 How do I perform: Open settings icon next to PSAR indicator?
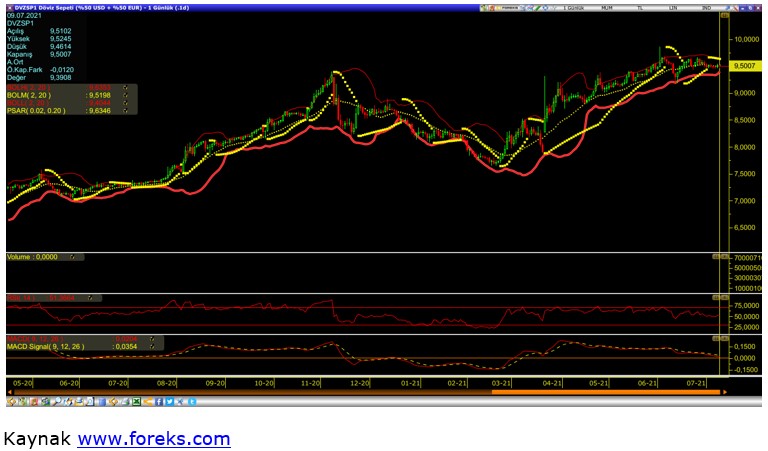[124, 110]
